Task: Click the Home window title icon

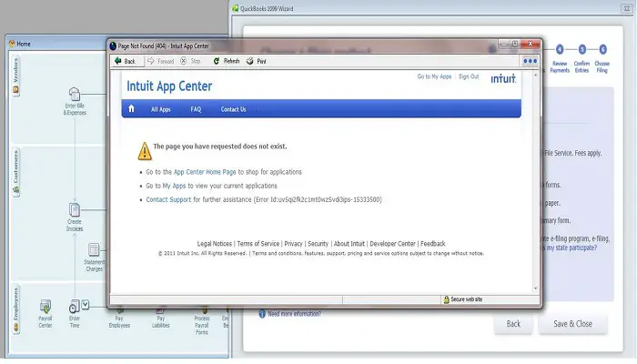Action: pos(12,44)
